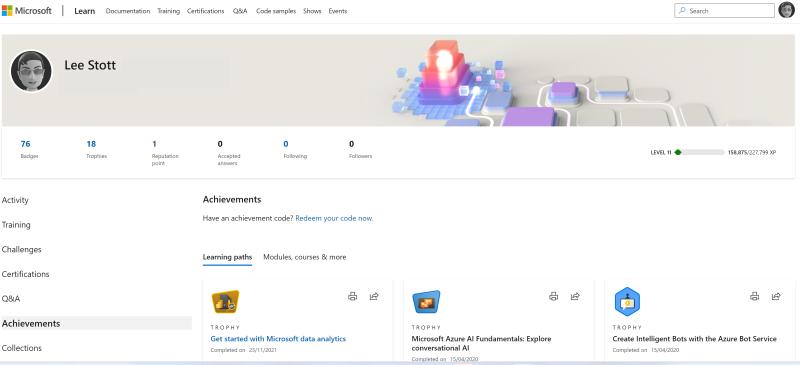This screenshot has width=800, height=365.
Task: Select Achievements in the sidebar
Action: (x=96, y=323)
